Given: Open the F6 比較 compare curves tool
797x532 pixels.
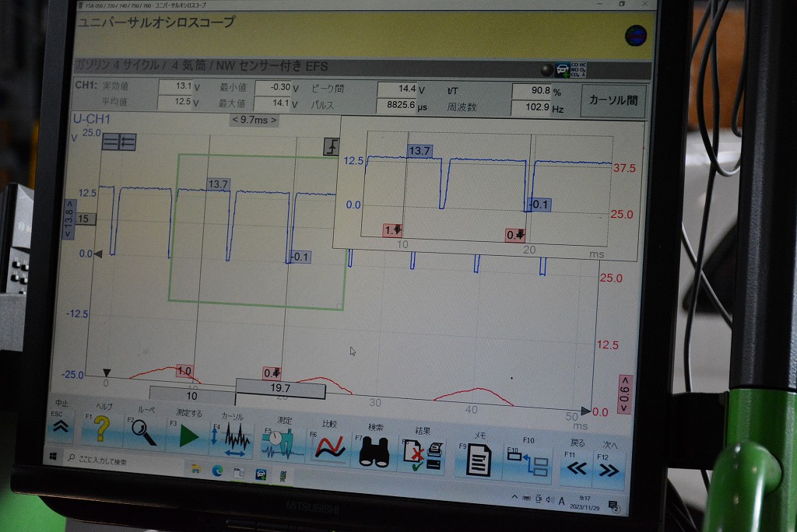Looking at the screenshot, I should [x=329, y=448].
